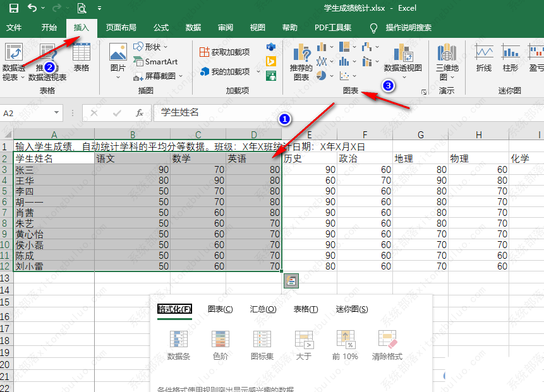Screen dimensions: 544x392
Task: Click Clear Format (清除格式) option
Action: (387, 345)
